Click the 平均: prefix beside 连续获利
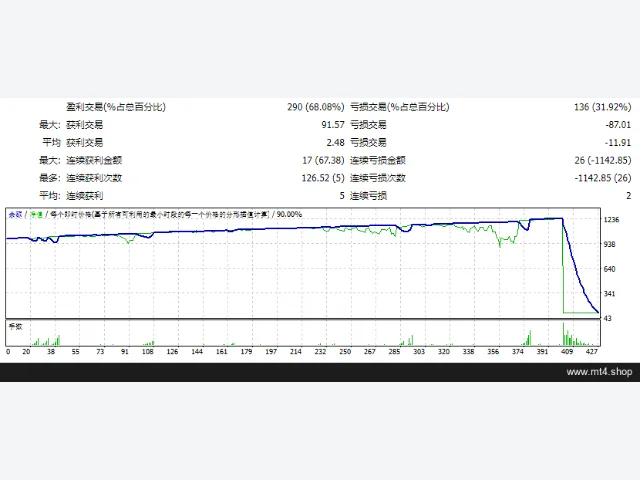 click(49, 196)
